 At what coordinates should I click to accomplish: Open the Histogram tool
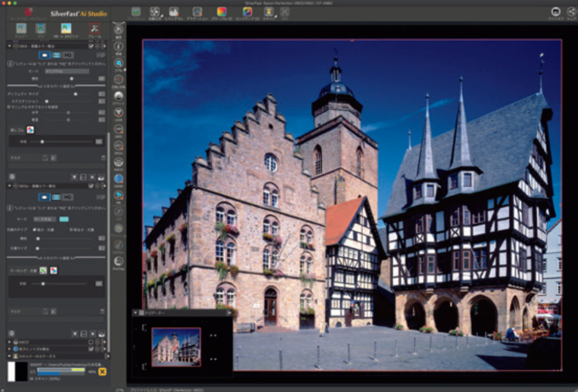[174, 11]
